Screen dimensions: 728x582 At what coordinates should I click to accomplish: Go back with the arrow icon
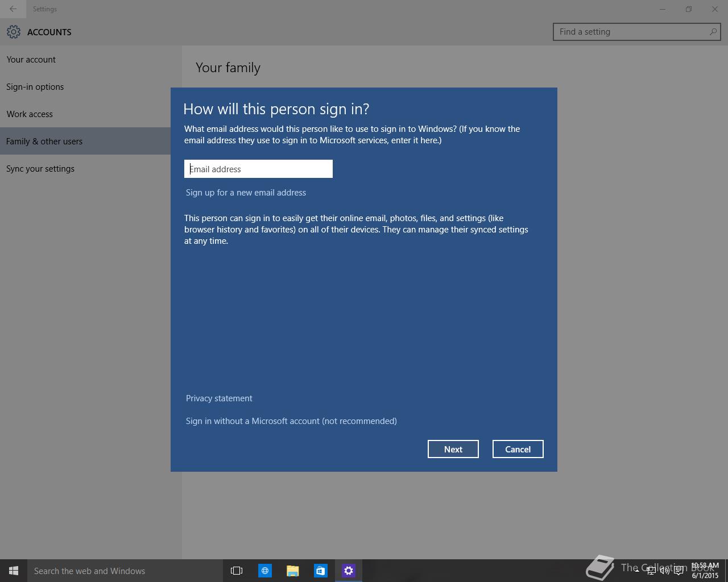13,9
